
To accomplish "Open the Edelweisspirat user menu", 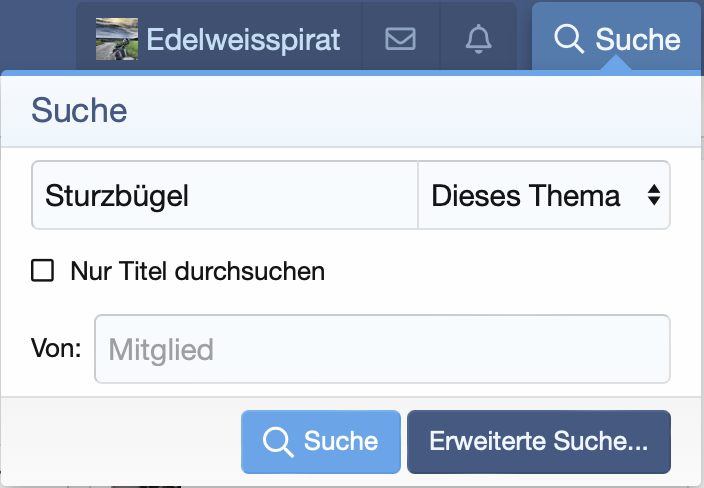I will (242, 39).
